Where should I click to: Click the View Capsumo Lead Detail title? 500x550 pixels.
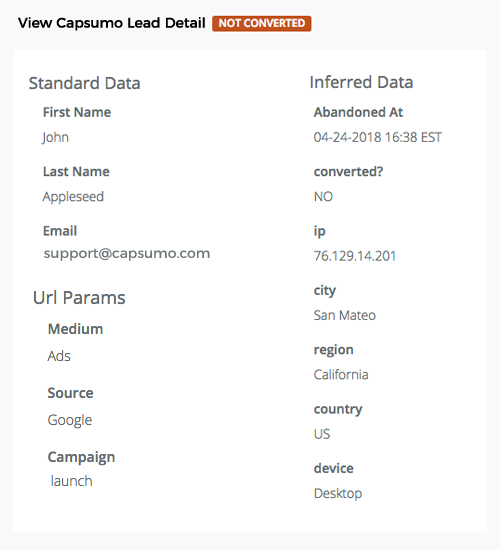click(x=112, y=23)
